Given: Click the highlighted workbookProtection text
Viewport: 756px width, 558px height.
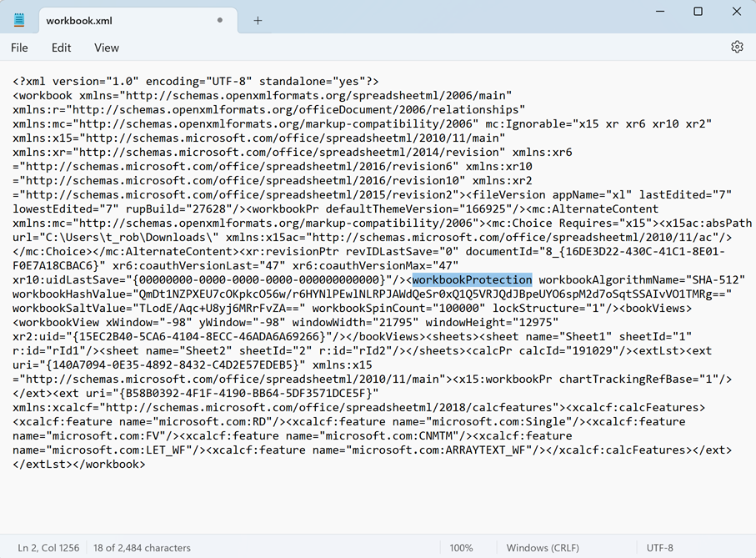Looking at the screenshot, I should coord(472,279).
